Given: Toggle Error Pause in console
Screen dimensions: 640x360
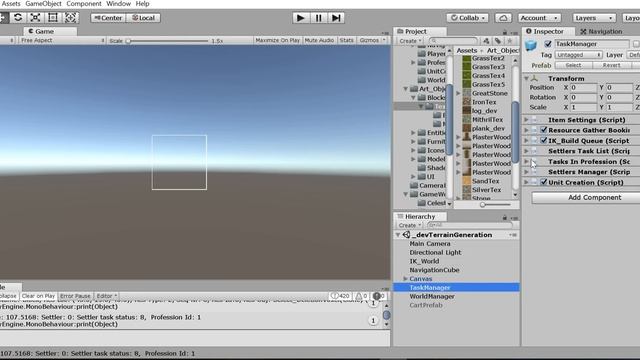Looking at the screenshot, I should click(x=75, y=296).
